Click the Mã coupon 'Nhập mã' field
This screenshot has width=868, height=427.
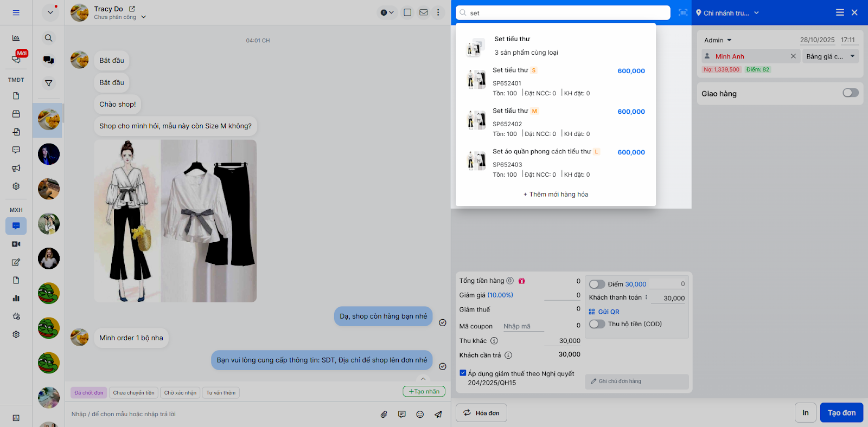point(524,326)
